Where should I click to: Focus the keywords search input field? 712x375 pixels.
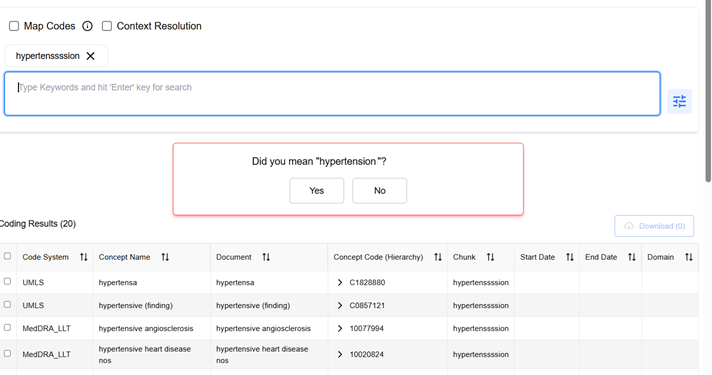[332, 94]
